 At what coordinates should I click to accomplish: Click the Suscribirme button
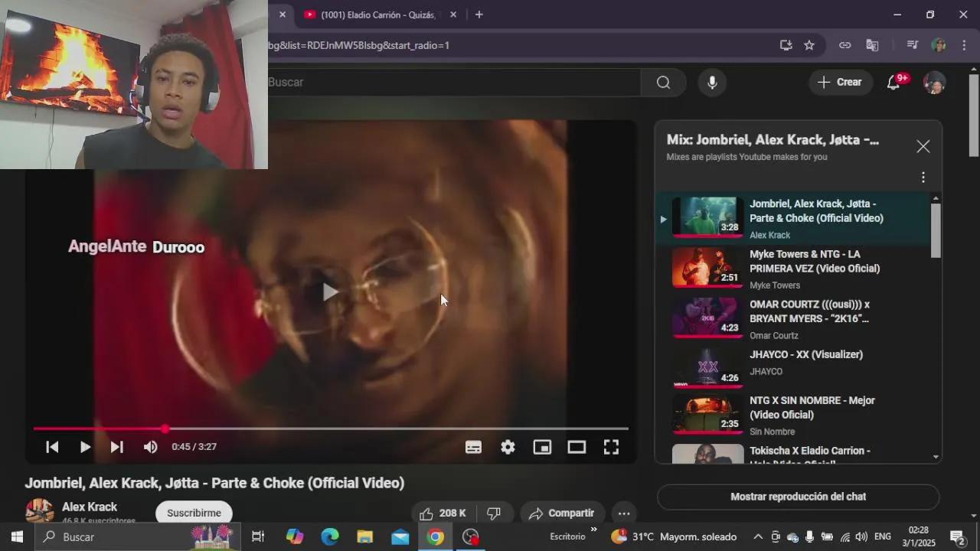coord(194,513)
